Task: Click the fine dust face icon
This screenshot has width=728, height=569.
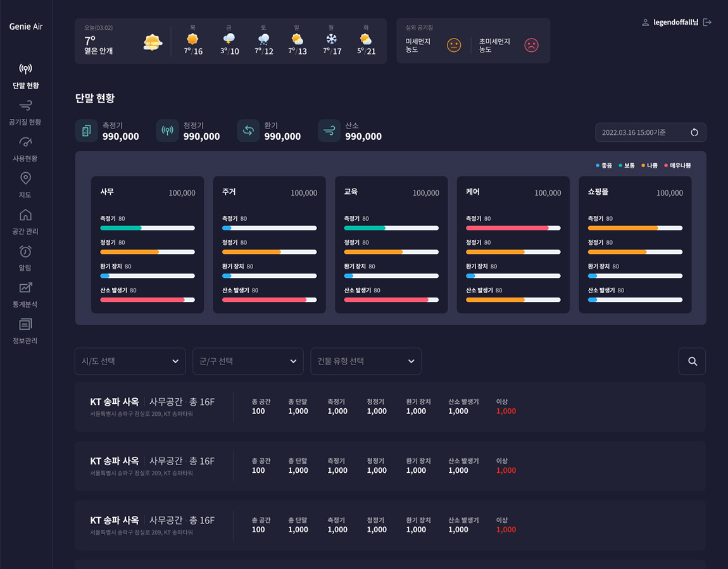Action: point(453,45)
